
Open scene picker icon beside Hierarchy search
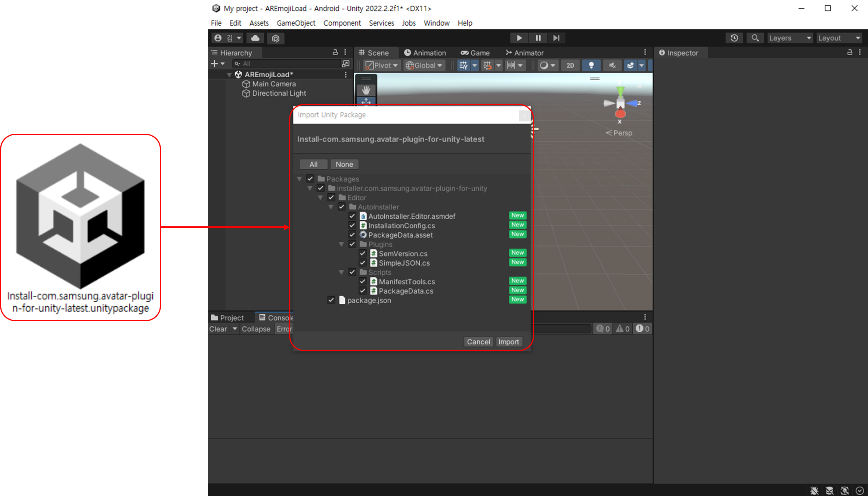[346, 63]
